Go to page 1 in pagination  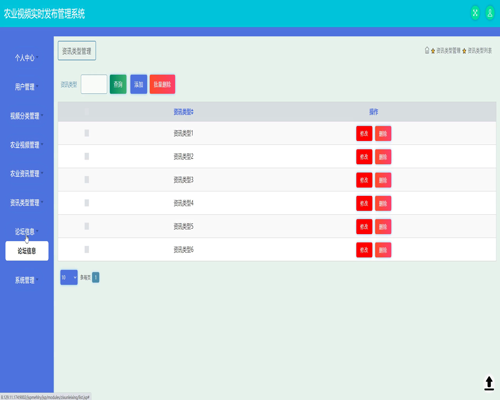tap(96, 277)
